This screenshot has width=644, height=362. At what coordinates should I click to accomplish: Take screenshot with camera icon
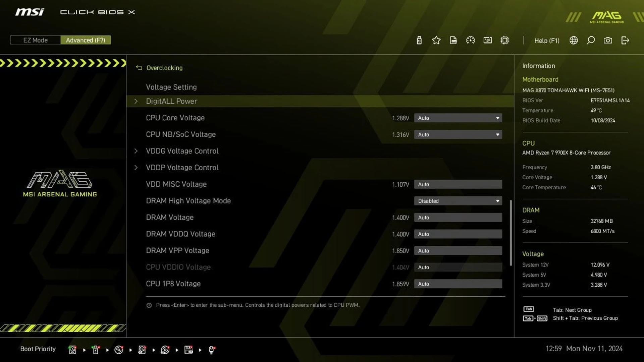coord(608,40)
